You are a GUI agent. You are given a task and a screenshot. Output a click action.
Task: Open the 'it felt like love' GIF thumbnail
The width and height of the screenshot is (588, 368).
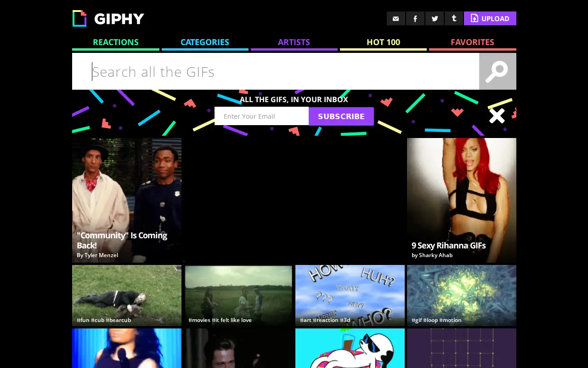[x=238, y=295]
